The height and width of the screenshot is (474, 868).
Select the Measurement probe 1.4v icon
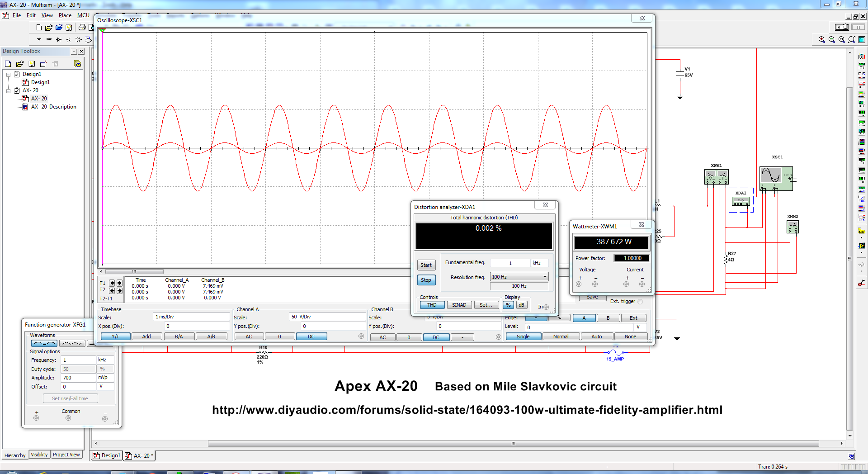click(862, 231)
